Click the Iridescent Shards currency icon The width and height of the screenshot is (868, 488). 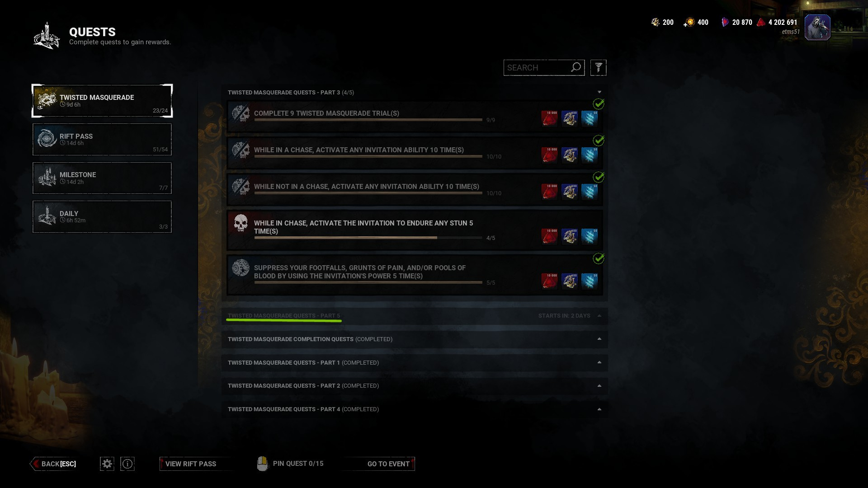click(x=725, y=22)
